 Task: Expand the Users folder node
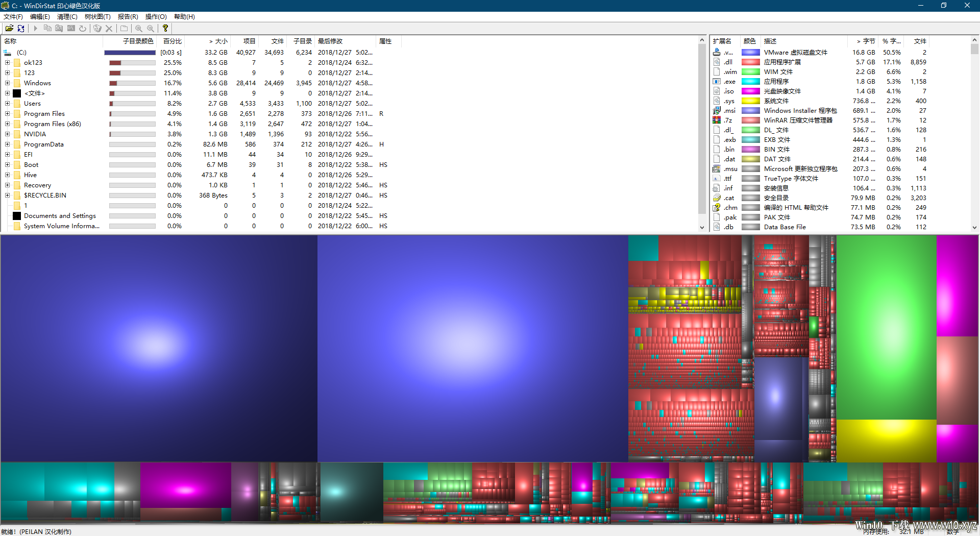coord(8,104)
